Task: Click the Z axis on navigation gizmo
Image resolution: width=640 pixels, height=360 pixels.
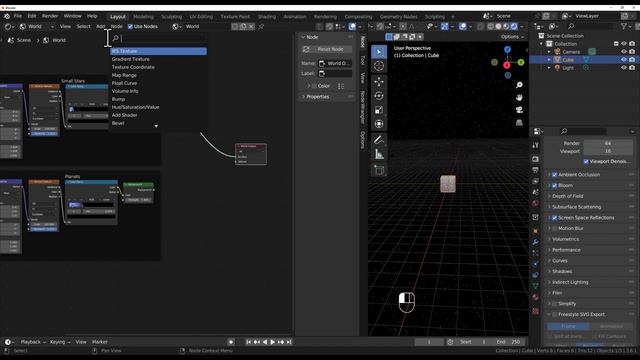Action: coord(507,49)
